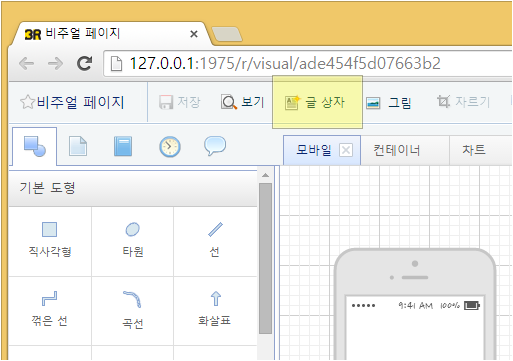
Task: Switch to the 차트 tab
Action: point(474,150)
